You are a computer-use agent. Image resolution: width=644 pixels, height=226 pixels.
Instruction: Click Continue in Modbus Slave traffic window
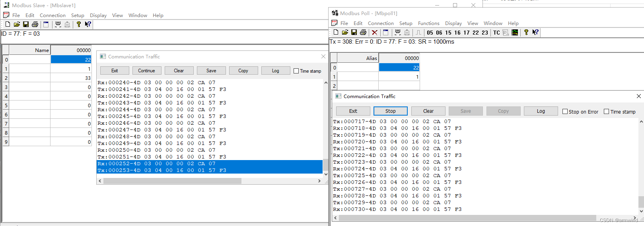coord(146,71)
